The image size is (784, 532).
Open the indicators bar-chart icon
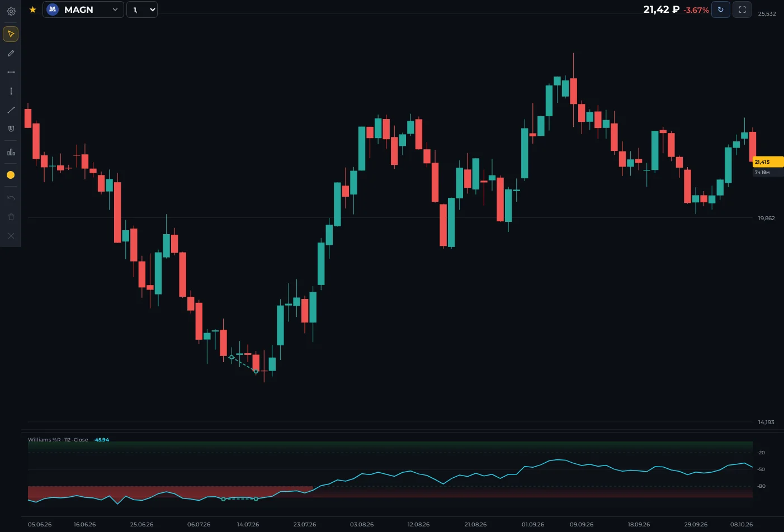click(x=11, y=152)
